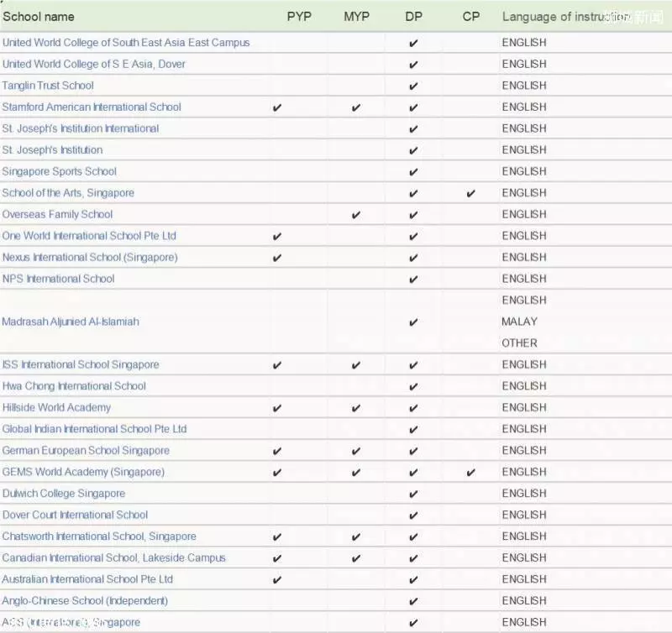The image size is (672, 633).
Task: Click DP checkmark for NPS International School
Action: (x=413, y=280)
